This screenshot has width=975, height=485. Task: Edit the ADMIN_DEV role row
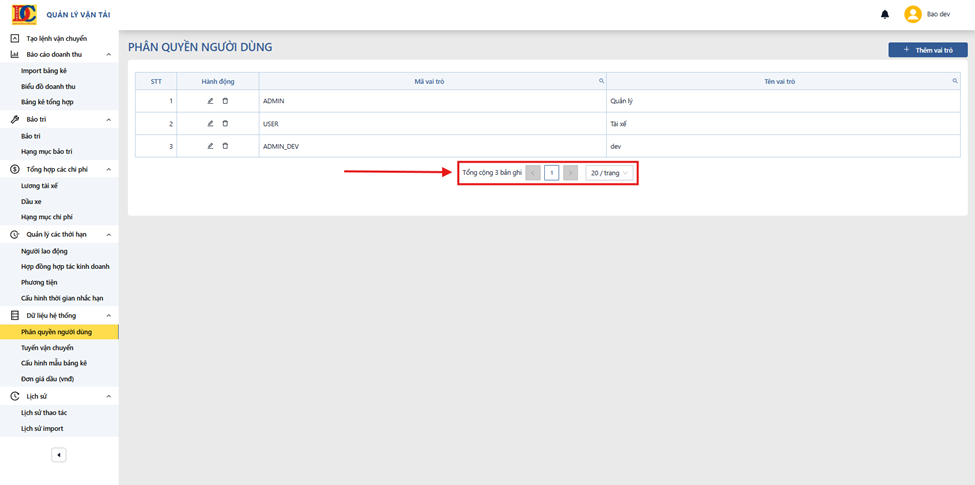pos(210,146)
